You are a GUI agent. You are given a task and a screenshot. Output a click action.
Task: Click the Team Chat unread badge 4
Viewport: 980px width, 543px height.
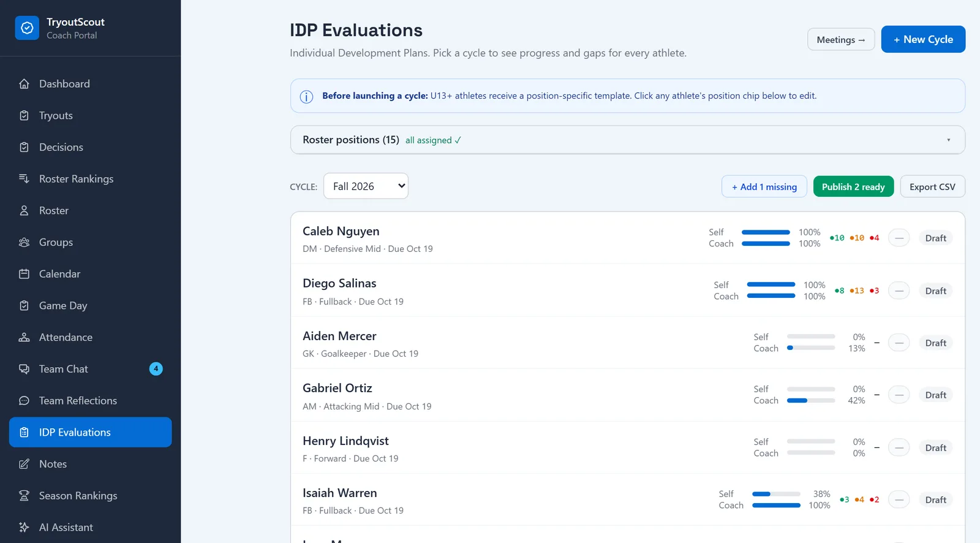pyautogui.click(x=156, y=369)
